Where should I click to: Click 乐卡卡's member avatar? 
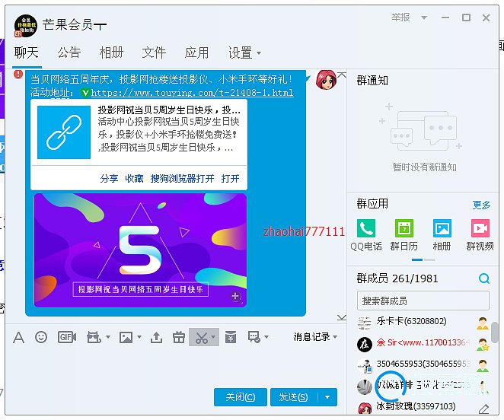click(365, 323)
